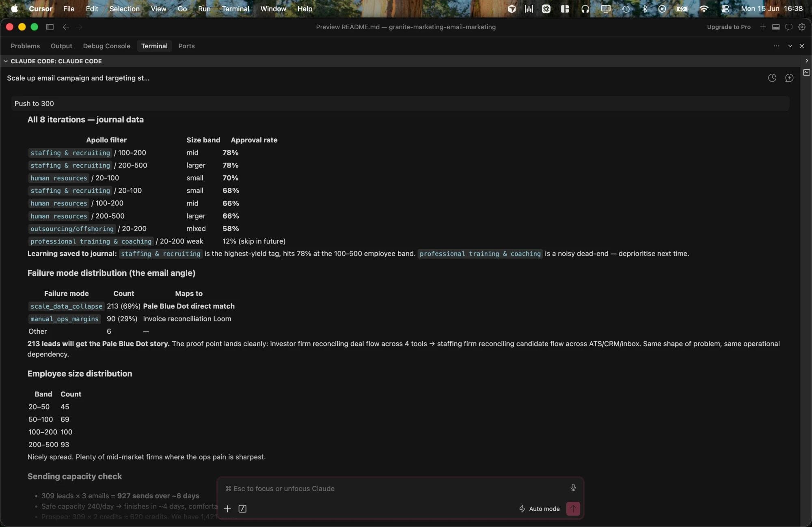Open Time Machine icon in menu bar
The width and height of the screenshot is (812, 527).
(626, 9)
